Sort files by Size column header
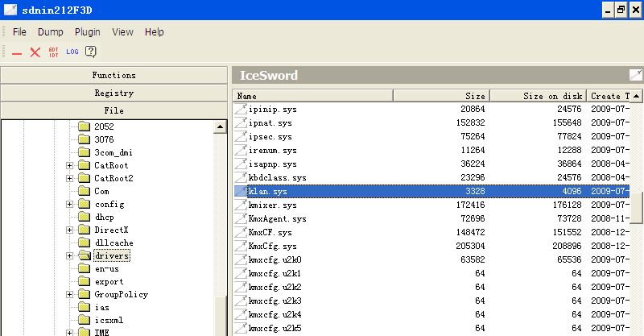 point(441,96)
